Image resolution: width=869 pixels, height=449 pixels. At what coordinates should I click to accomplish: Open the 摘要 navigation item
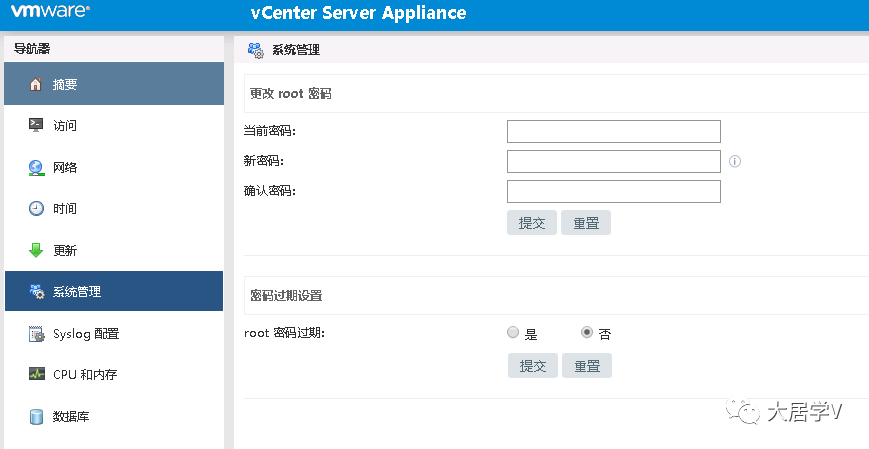[x=114, y=84]
